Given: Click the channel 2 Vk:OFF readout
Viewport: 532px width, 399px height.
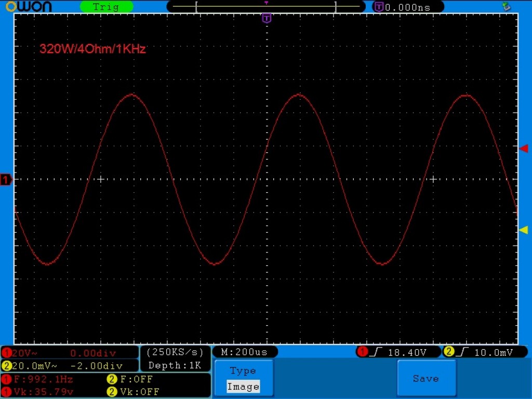Looking at the screenshot, I should click(x=139, y=392).
